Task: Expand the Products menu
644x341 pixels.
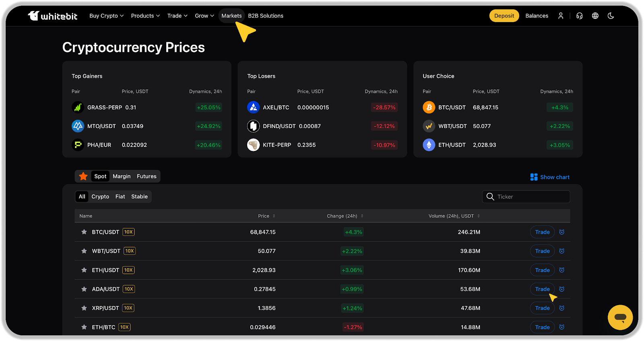Action: tap(145, 16)
